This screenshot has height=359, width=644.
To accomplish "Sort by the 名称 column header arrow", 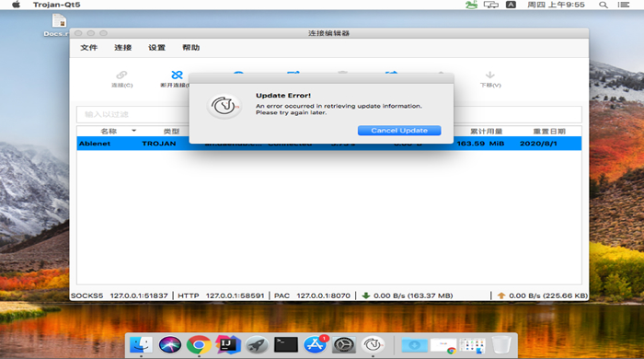I will click(134, 131).
